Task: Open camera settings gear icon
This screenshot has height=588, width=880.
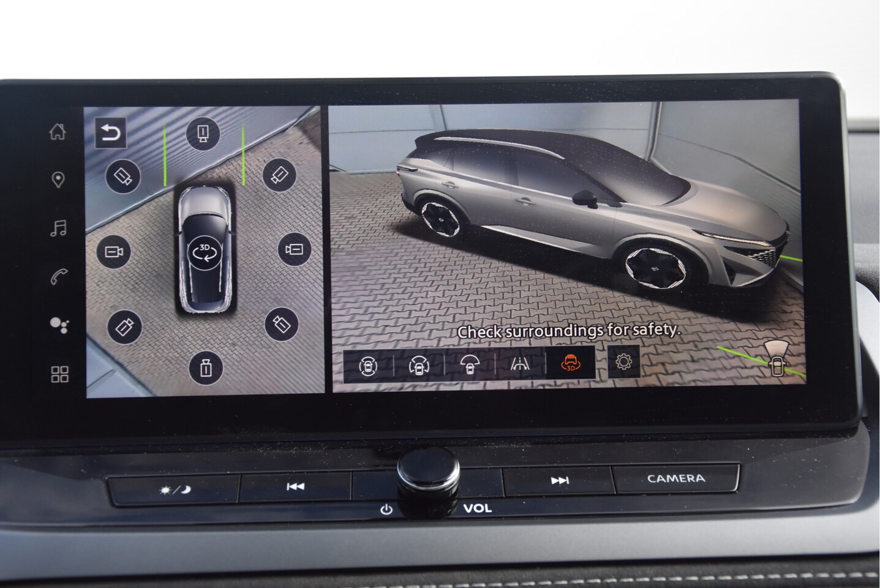Action: pyautogui.click(x=623, y=362)
